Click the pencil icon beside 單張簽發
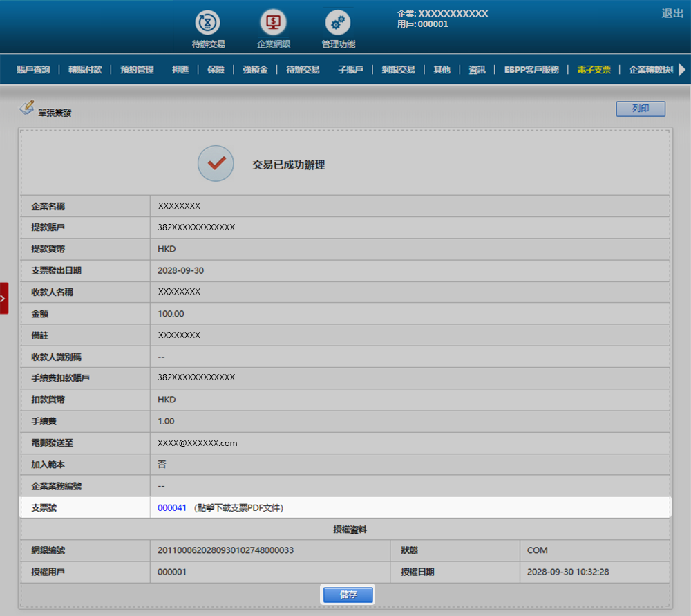691x616 pixels. pos(27,108)
